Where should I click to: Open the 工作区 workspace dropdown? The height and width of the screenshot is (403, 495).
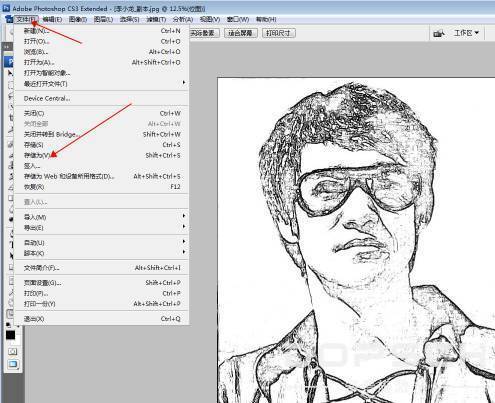[x=466, y=33]
